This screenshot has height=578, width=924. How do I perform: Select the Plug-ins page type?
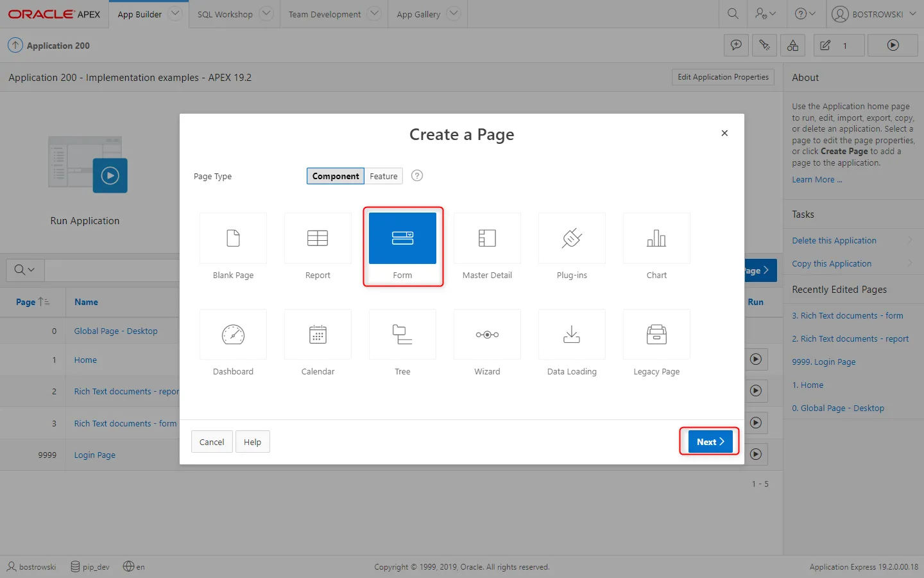[572, 239]
